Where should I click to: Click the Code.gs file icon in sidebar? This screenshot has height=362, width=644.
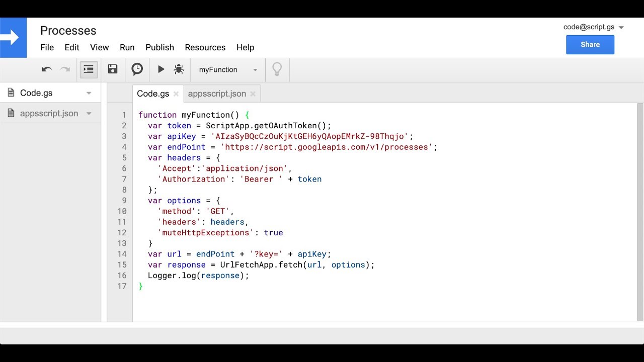(11, 93)
